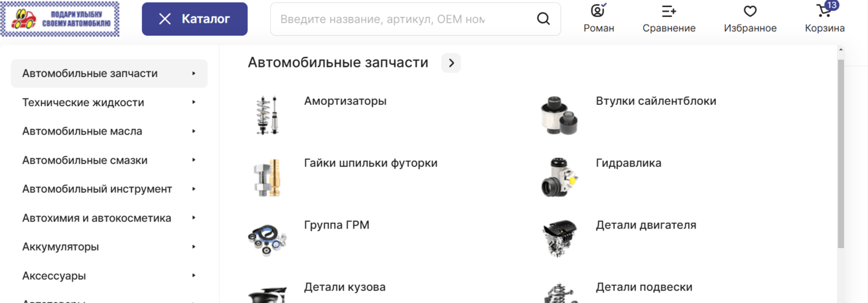Select the Амортизаторы shock absorber image
Screen dimensions: 868x303
pos(268,115)
